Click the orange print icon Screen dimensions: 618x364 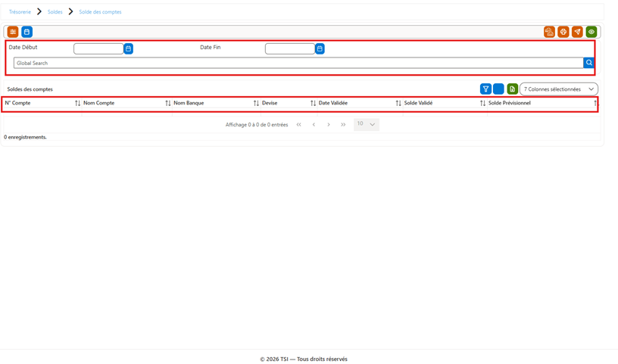pos(563,32)
